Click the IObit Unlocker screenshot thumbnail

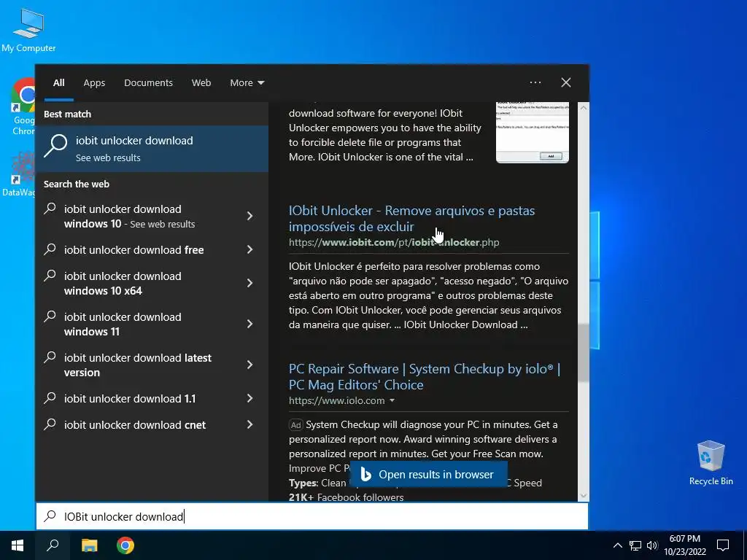(532, 132)
